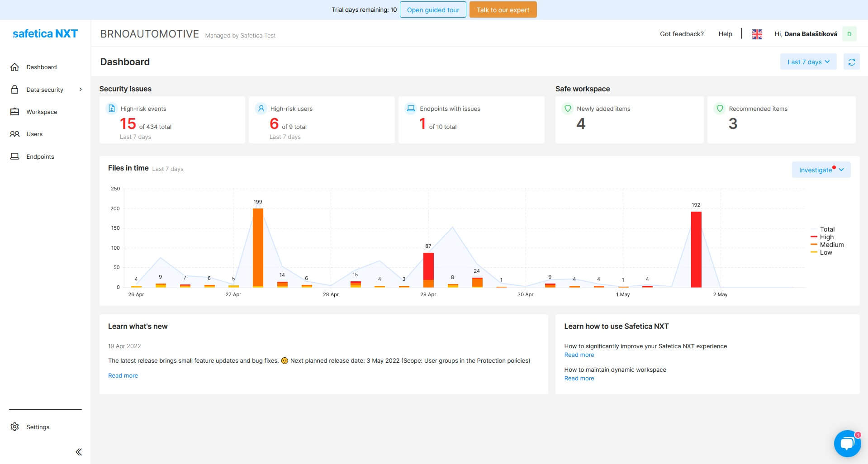Click Open guided tour button
The width and height of the screenshot is (868, 464).
coord(433,9)
